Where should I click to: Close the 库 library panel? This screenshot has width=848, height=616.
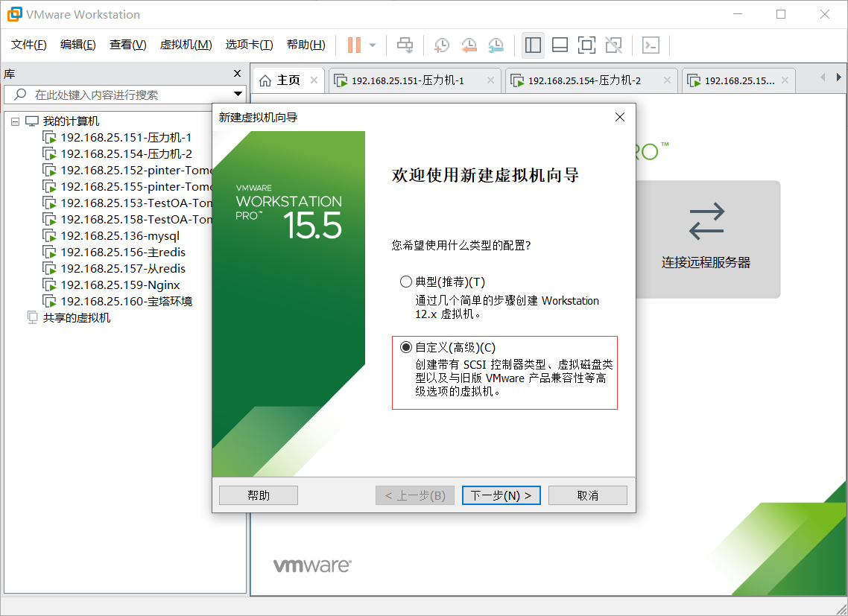coord(237,74)
